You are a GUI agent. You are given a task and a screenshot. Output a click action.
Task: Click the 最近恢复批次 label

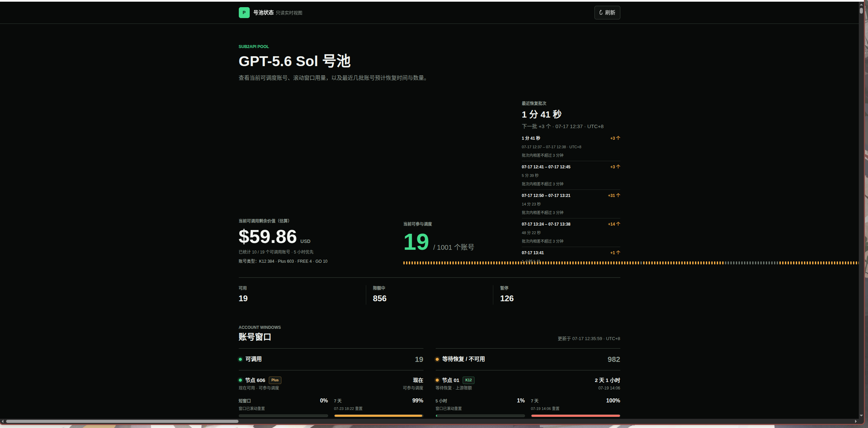(x=534, y=103)
